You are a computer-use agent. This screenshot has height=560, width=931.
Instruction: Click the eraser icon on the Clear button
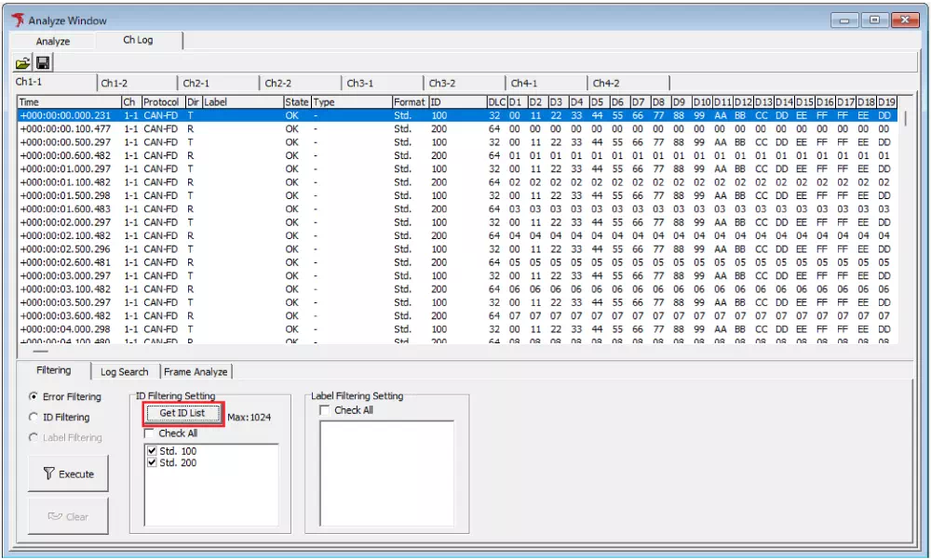point(56,516)
